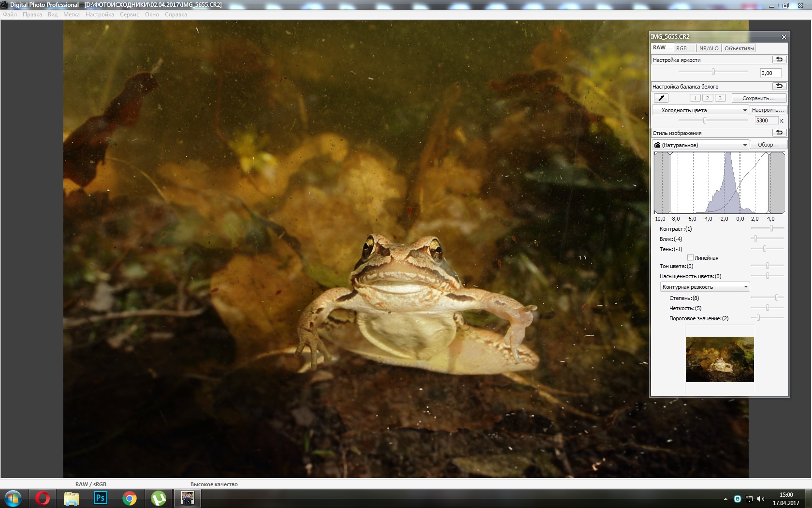Select white balance preset 1 button
The width and height of the screenshot is (812, 508).
(x=695, y=98)
